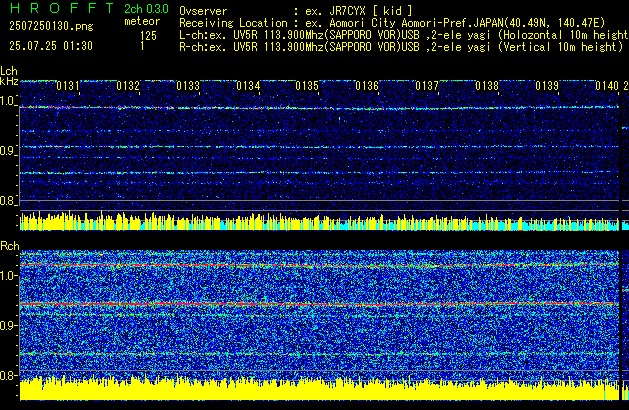The height and width of the screenshot is (410, 629).
Task: Click the 0133 time marker
Action: click(x=188, y=86)
